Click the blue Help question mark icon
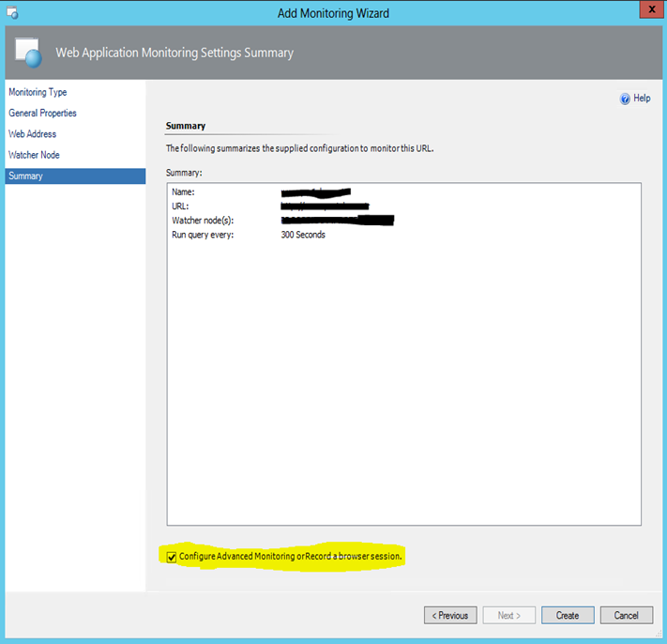This screenshot has width=667, height=644. [625, 99]
